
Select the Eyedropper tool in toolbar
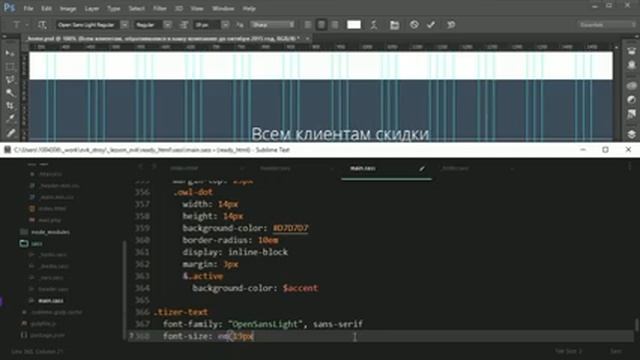click(10, 119)
